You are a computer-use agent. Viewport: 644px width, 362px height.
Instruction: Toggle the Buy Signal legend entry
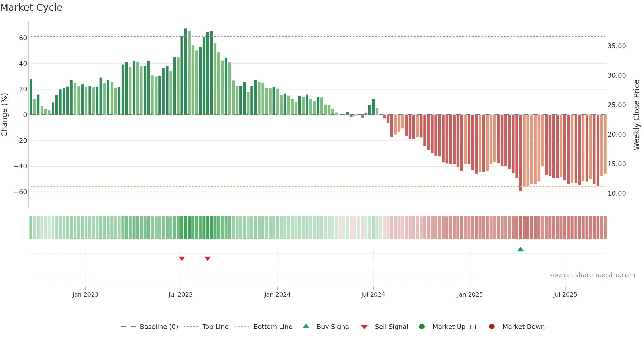327,327
